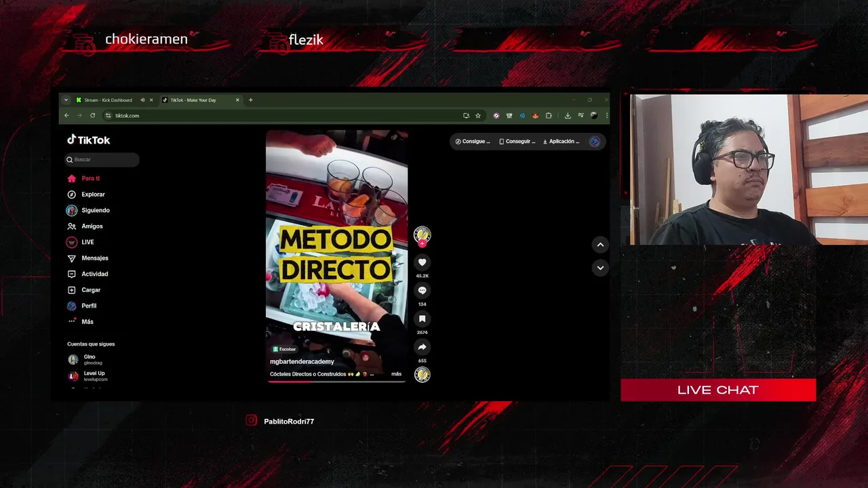Open a new browser tab

tap(250, 100)
